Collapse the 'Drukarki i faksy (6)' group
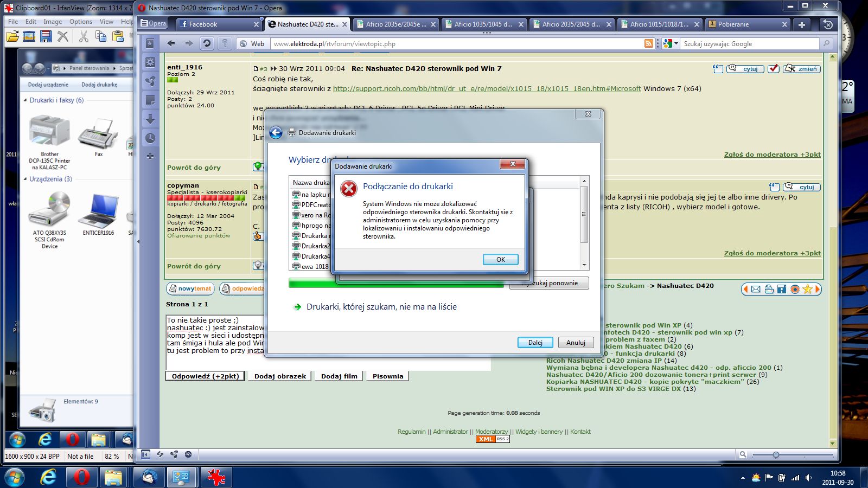This screenshot has width=868, height=488. 25,100
